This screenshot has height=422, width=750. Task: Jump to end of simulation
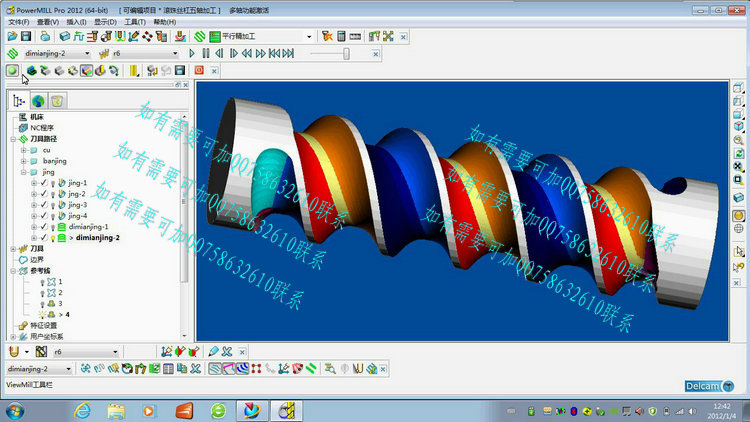[x=288, y=54]
